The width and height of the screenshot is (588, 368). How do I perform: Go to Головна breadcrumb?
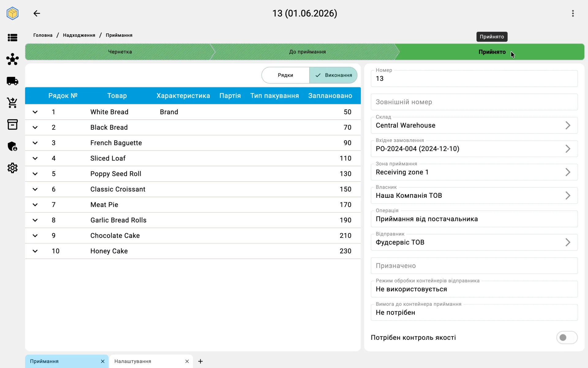(43, 35)
